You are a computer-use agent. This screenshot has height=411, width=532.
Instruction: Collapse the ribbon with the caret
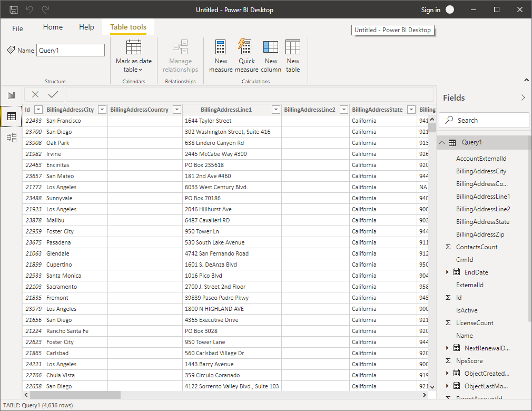point(526,80)
